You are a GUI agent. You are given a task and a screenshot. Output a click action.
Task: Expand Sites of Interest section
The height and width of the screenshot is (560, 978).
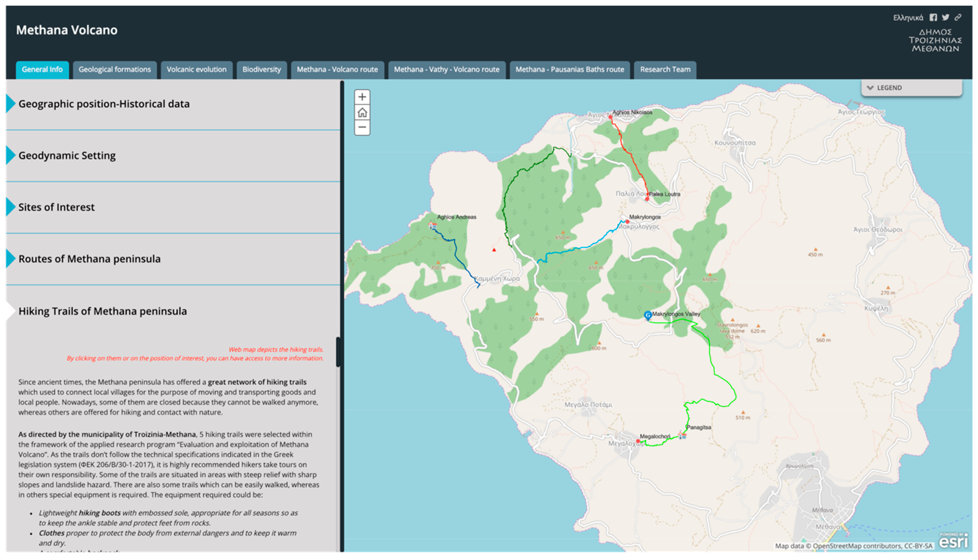point(56,207)
